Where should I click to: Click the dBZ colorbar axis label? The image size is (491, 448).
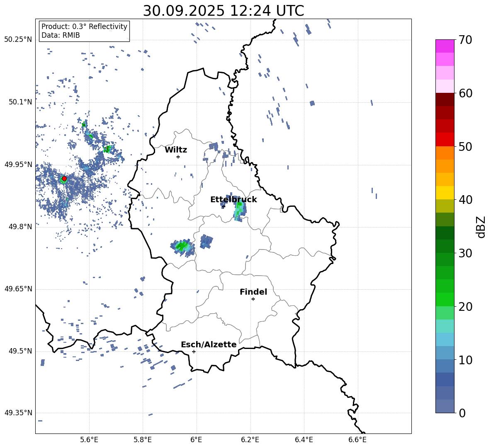[481, 227]
